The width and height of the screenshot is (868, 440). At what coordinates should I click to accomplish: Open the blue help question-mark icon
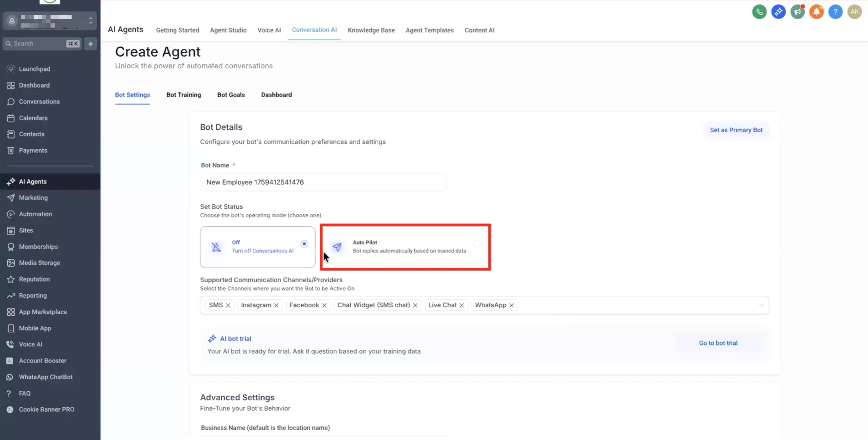pyautogui.click(x=835, y=12)
